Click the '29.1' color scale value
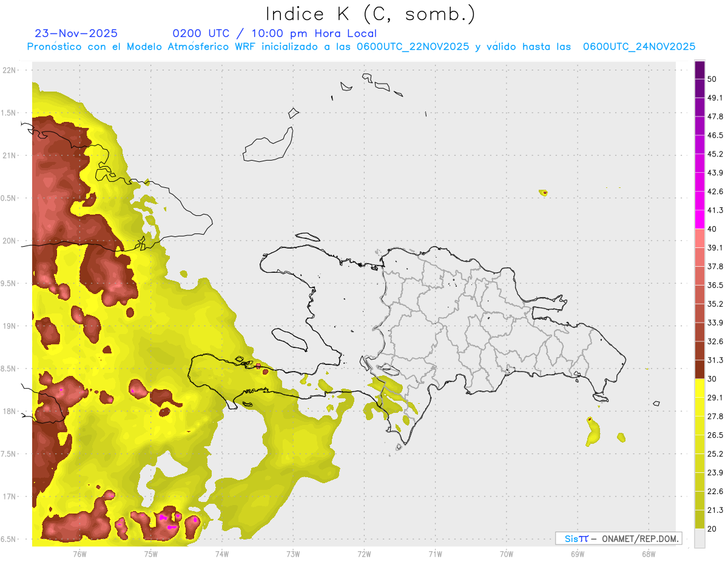Viewport: 728px width, 562px height. pos(715,397)
